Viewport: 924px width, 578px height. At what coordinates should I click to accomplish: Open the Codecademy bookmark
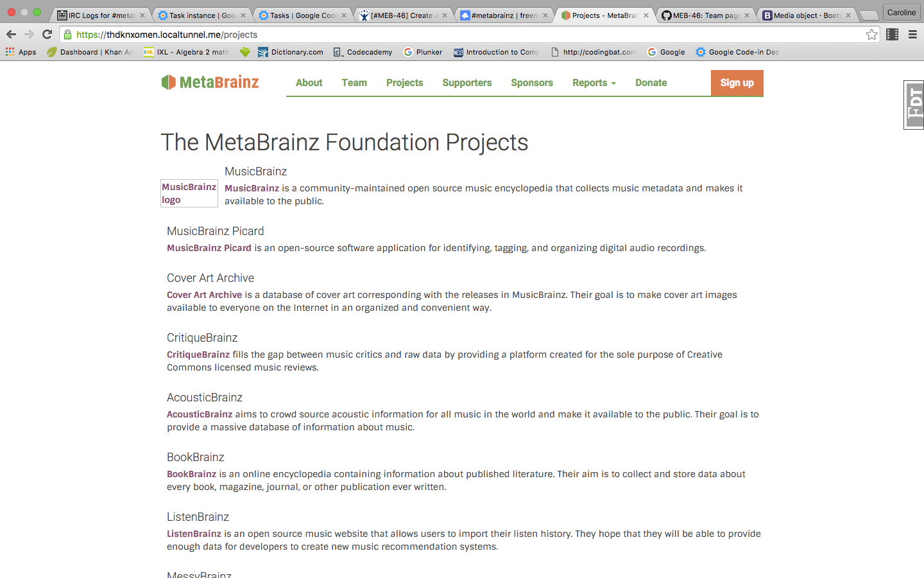click(x=363, y=52)
